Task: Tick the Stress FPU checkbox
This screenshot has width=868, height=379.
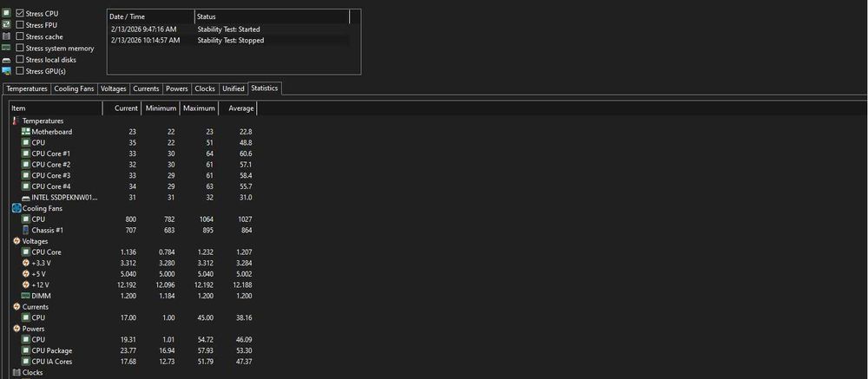Action: click(20, 25)
